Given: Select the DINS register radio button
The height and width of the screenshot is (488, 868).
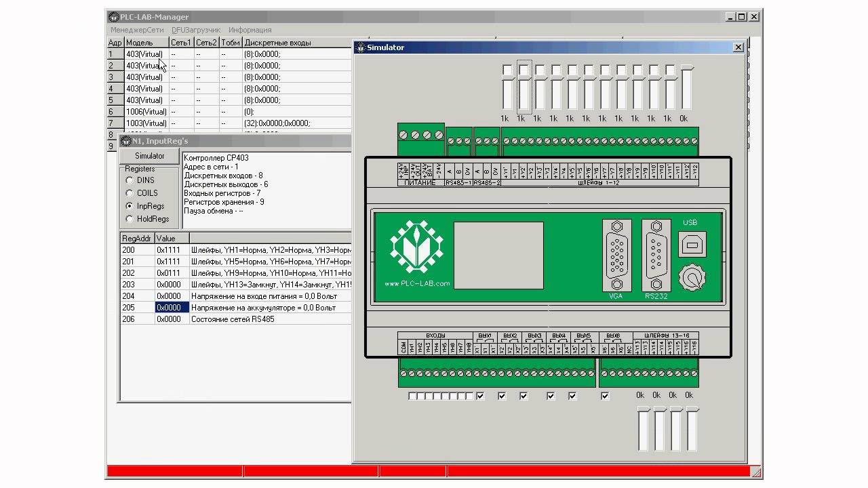Looking at the screenshot, I should coord(130,180).
